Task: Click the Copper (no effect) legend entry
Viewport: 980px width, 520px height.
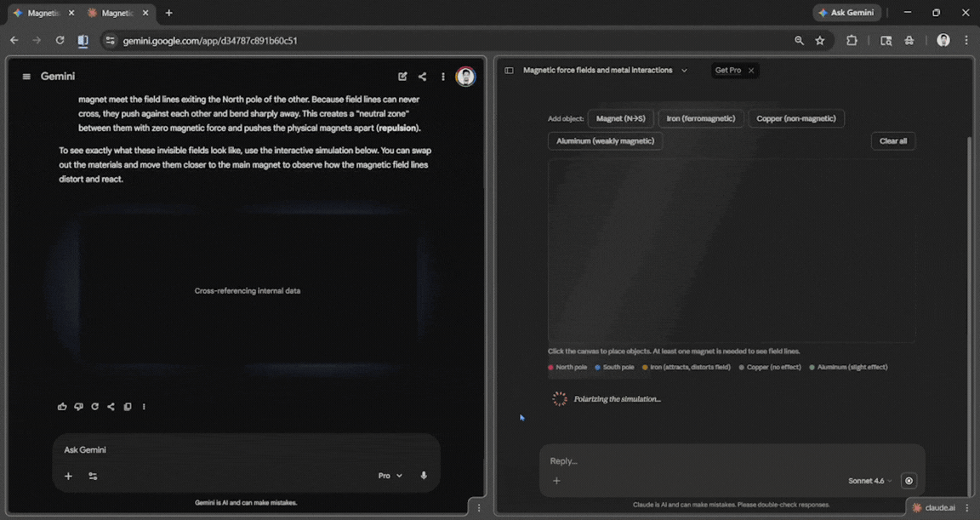Action: pos(770,367)
